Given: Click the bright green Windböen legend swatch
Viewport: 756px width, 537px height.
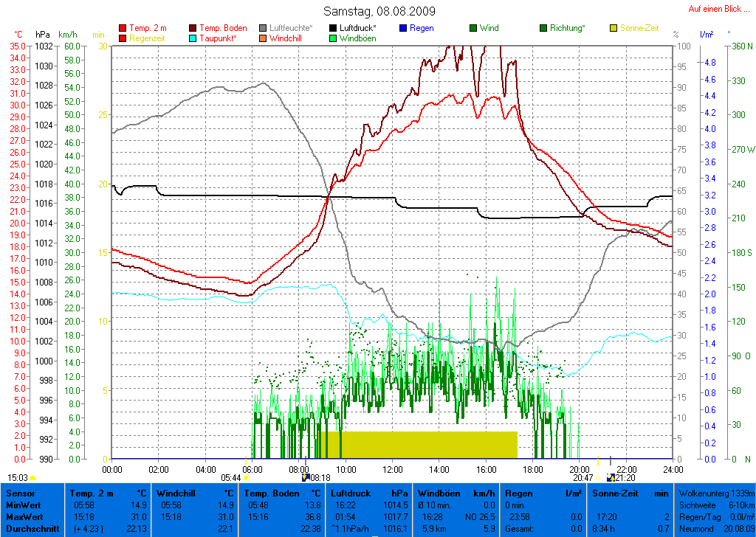Looking at the screenshot, I should point(333,38).
